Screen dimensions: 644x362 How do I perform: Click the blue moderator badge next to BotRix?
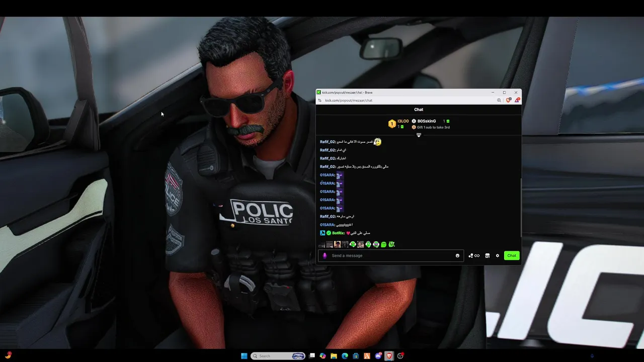[x=323, y=233]
